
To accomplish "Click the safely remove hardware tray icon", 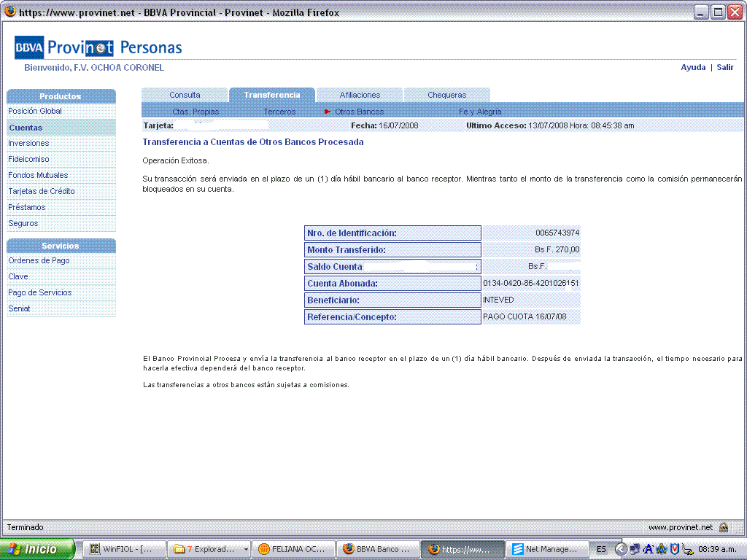I will pyautogui.click(x=687, y=549).
